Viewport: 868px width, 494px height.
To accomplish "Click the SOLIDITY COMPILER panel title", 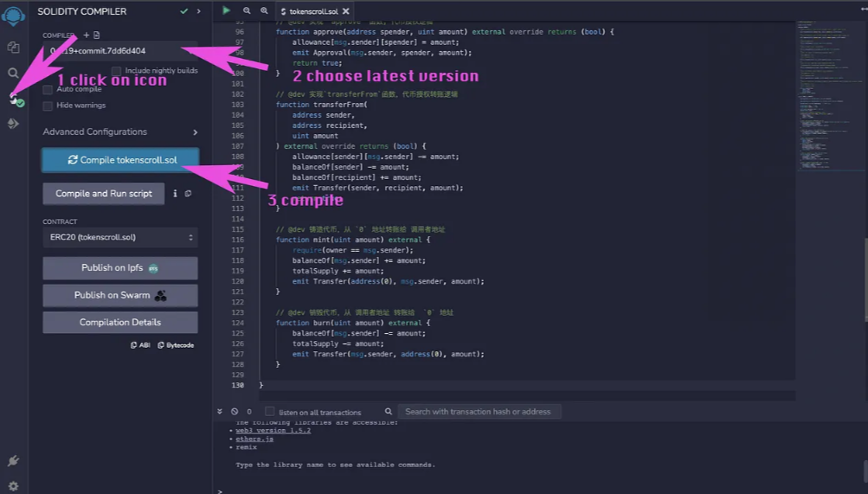I will pyautogui.click(x=82, y=11).
